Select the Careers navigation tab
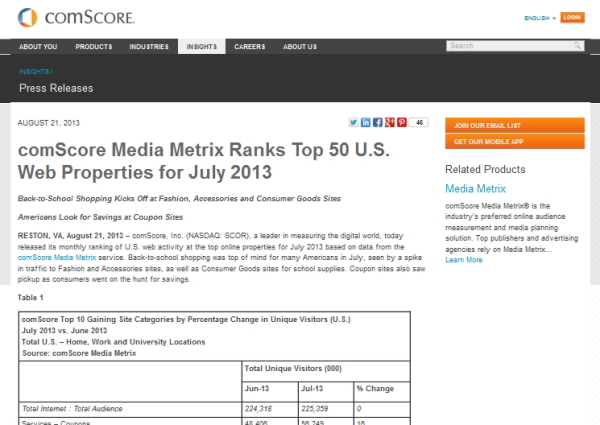 250,46
